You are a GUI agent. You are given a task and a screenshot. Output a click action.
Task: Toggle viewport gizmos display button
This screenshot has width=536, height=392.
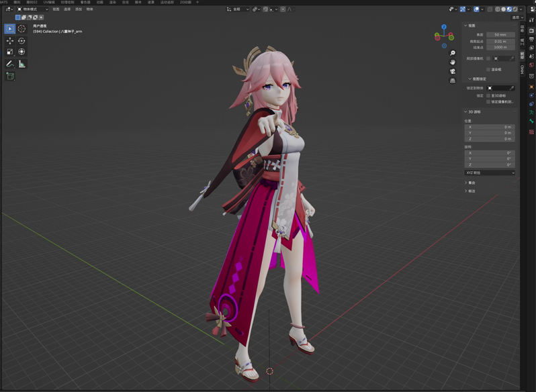(x=463, y=9)
